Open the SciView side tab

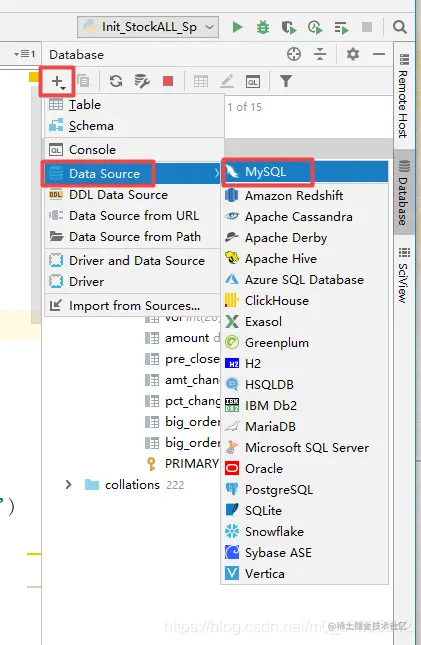pyautogui.click(x=404, y=275)
